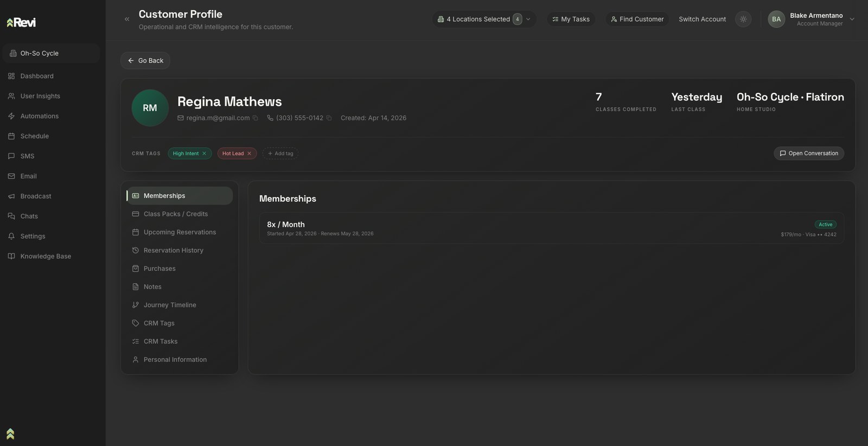Image resolution: width=868 pixels, height=446 pixels.
Task: Click the 8x / Month membership row
Action: point(552,228)
